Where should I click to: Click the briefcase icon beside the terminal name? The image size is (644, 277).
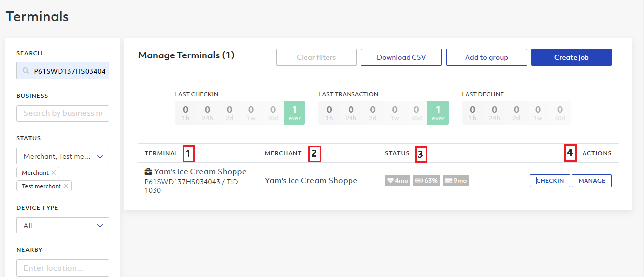(x=148, y=172)
